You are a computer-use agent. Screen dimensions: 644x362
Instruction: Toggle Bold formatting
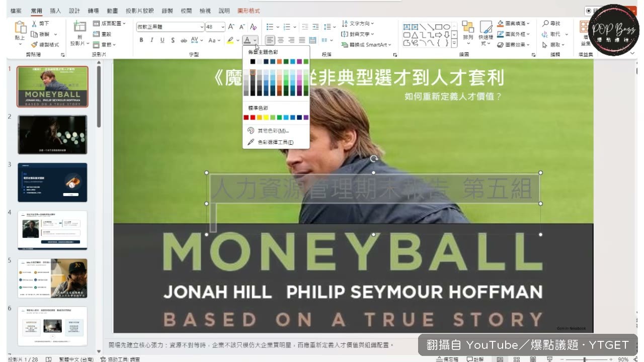(x=141, y=40)
